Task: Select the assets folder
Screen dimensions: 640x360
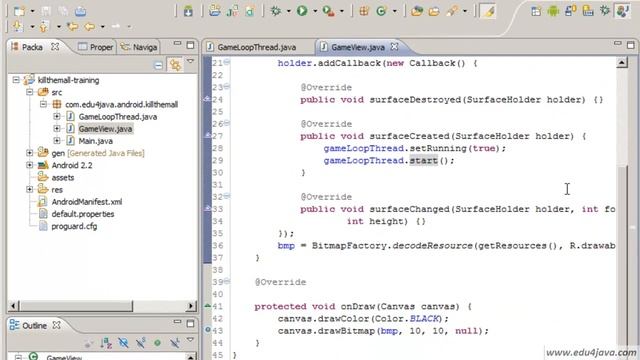Action: [63, 178]
